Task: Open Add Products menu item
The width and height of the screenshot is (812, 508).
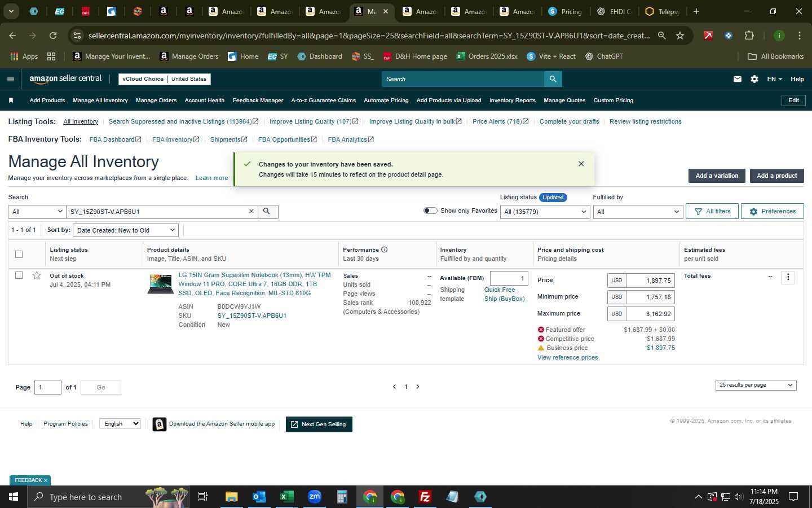Action: click(x=47, y=100)
